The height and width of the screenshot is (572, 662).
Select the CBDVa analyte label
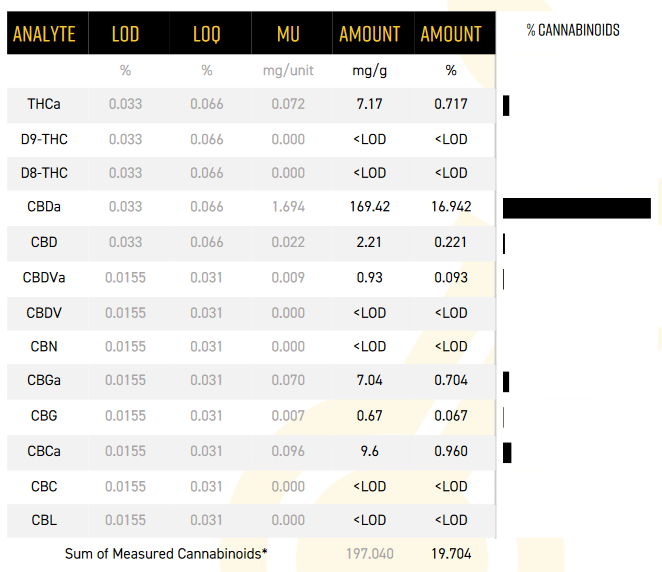coord(44,277)
